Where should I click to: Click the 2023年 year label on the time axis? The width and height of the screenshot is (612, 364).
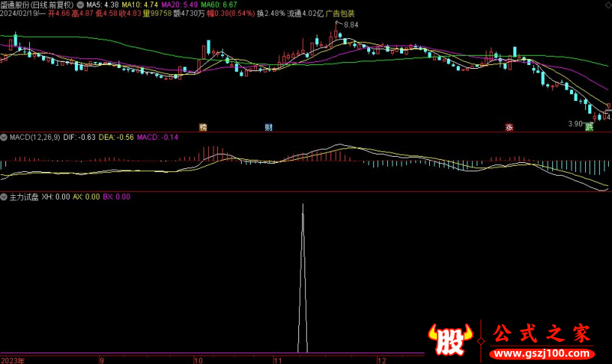[14, 359]
